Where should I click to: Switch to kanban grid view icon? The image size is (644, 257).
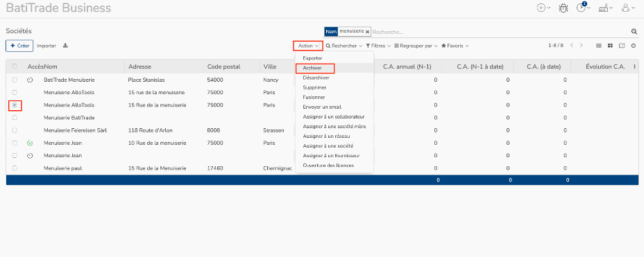[610, 46]
